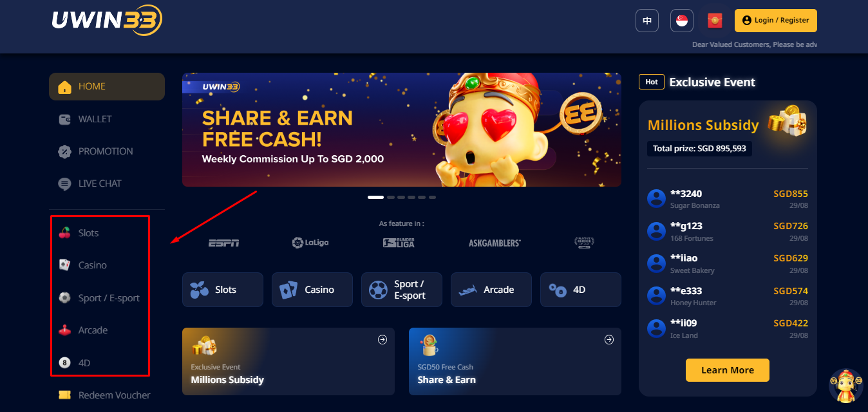Screen dimensions: 868x412
Task: Select the second banner carousel dot
Action: tap(391, 197)
